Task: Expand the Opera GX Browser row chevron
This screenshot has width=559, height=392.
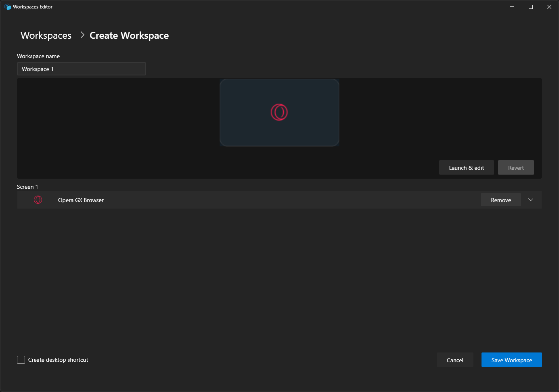Action: point(531,200)
